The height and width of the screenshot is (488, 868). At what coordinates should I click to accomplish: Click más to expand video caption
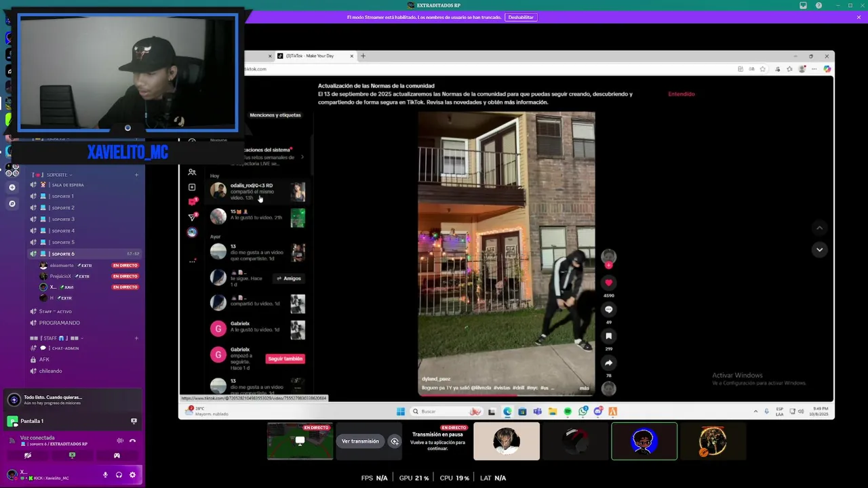click(x=585, y=388)
